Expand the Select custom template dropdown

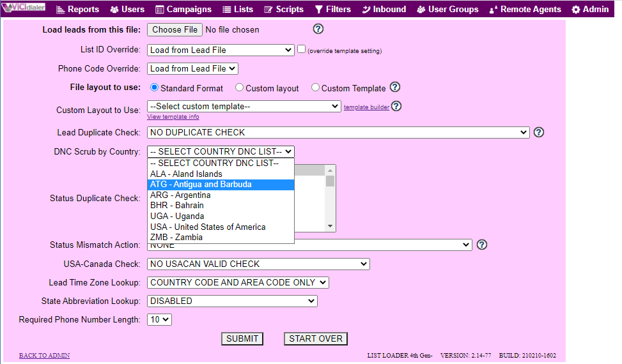[x=244, y=106]
